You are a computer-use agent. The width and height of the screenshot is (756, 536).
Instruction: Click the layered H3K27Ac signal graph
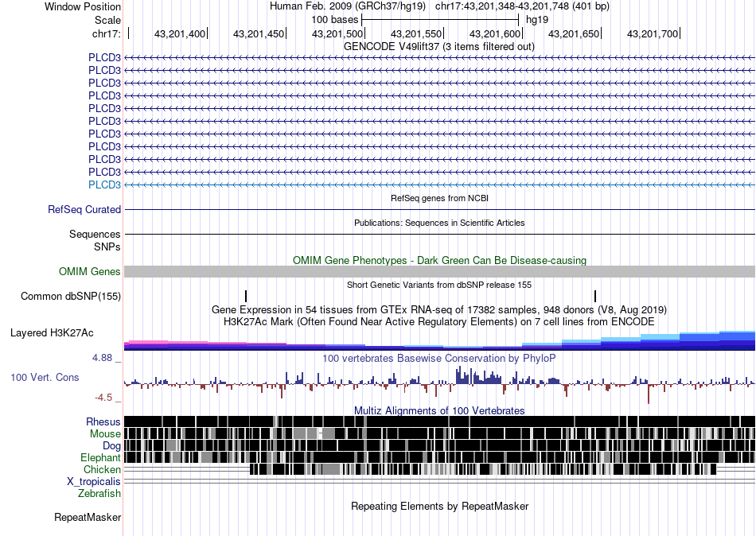coord(439,340)
